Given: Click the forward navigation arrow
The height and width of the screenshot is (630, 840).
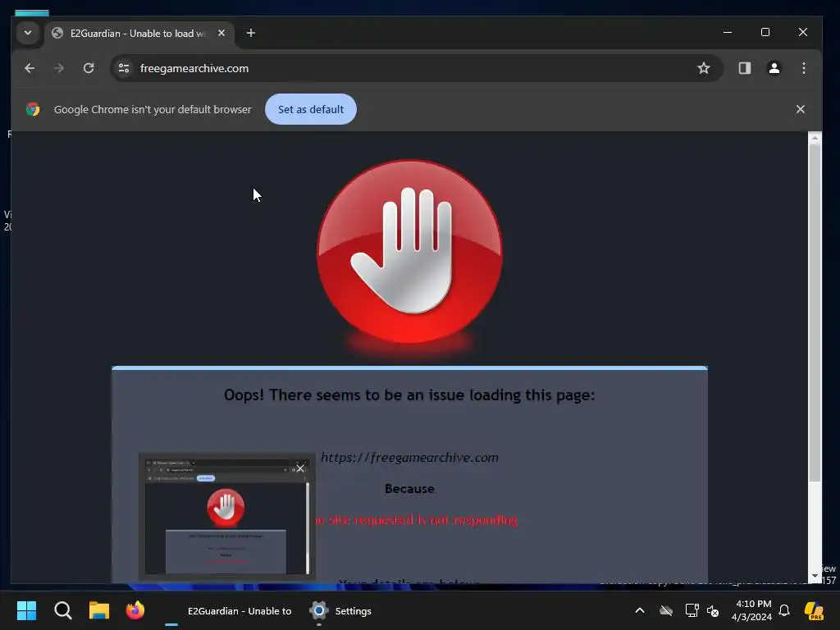Looking at the screenshot, I should [59, 68].
